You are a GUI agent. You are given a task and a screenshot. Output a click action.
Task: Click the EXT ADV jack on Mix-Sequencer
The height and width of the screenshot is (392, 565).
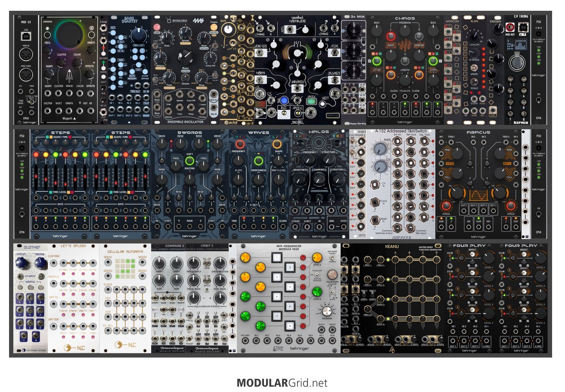coord(245,342)
